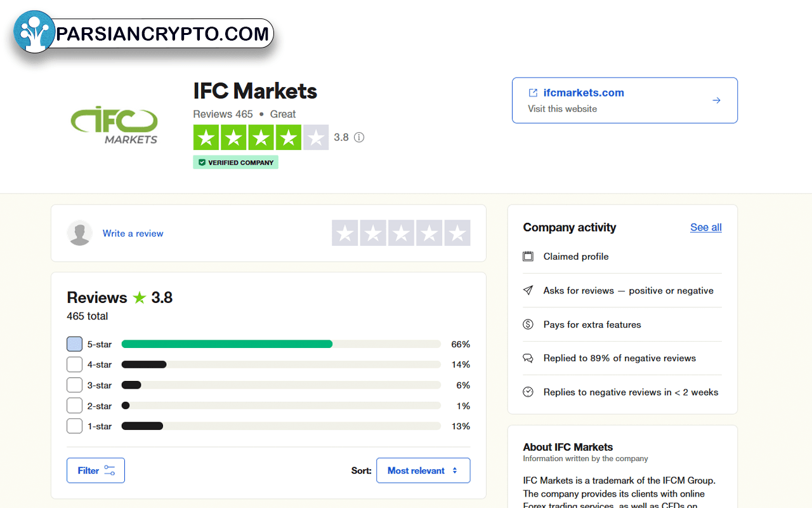
Task: Click the IFC Markets company logo
Action: click(x=114, y=124)
